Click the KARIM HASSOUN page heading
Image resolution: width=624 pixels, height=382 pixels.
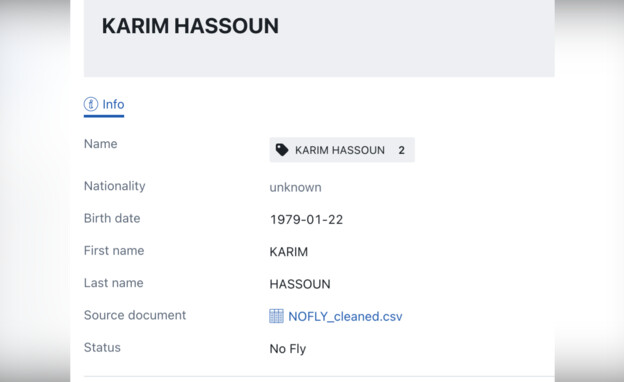[190, 26]
